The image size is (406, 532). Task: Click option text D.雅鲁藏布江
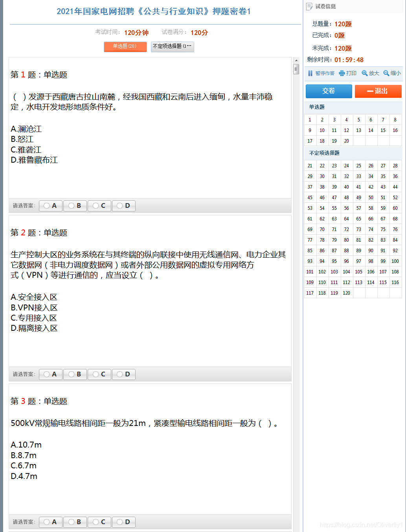[x=34, y=160]
